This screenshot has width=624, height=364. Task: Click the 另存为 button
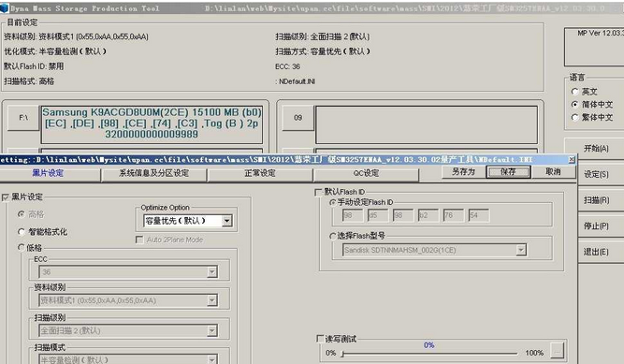point(464,171)
